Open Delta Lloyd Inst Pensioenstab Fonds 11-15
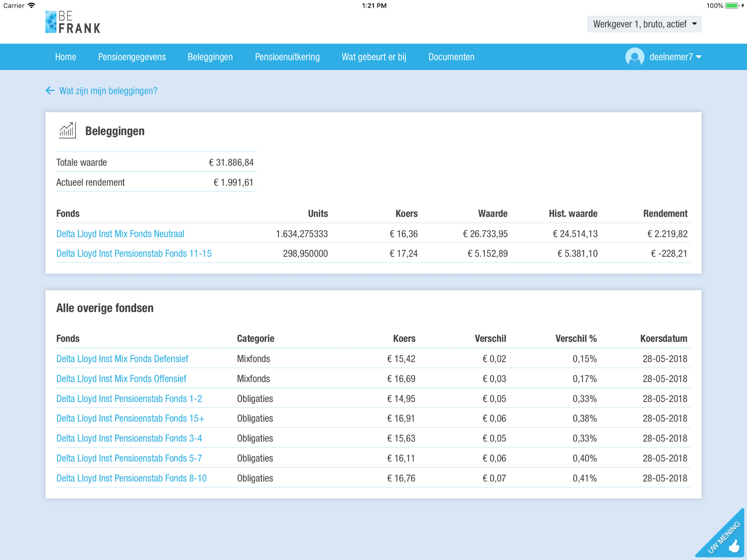 (x=134, y=254)
